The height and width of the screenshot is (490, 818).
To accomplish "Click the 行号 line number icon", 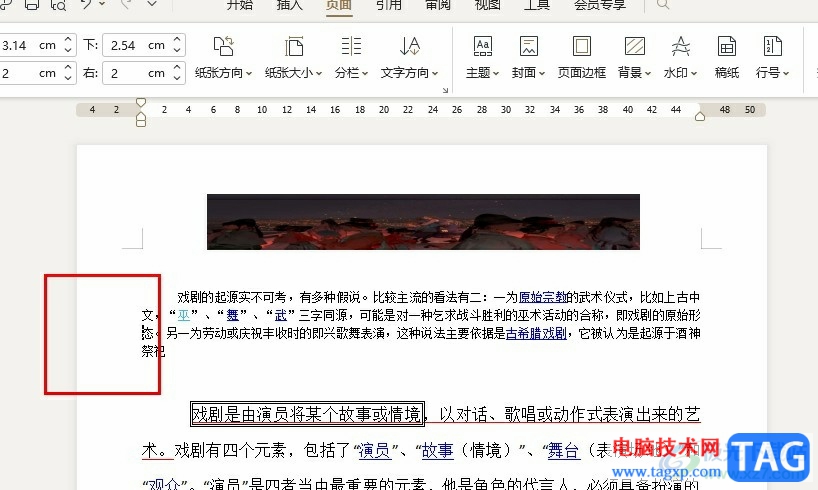I will (772, 46).
